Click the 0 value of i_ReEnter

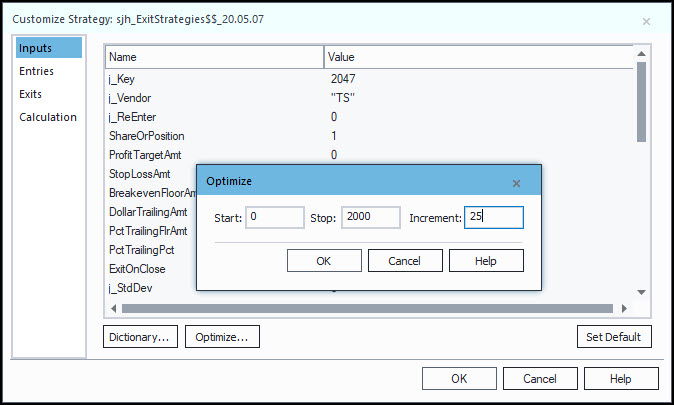(334, 117)
